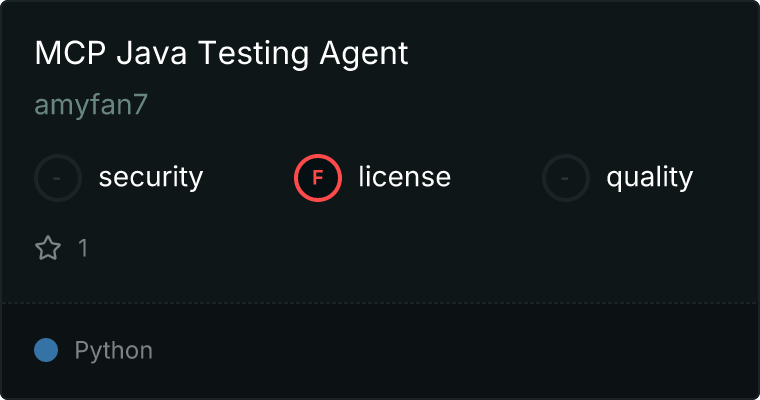Click the security grade dash badge
Screen dimensions: 760x400
pos(58,178)
